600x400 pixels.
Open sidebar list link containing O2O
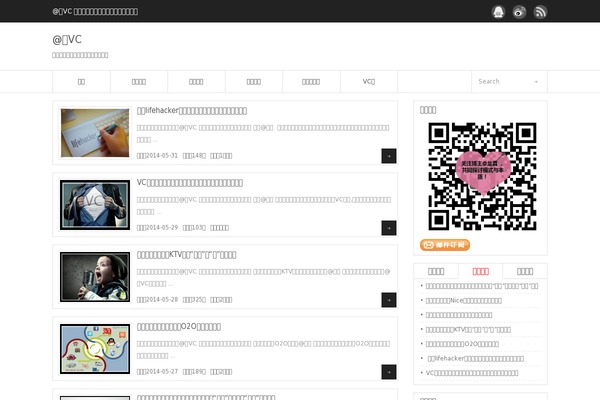[462, 344]
